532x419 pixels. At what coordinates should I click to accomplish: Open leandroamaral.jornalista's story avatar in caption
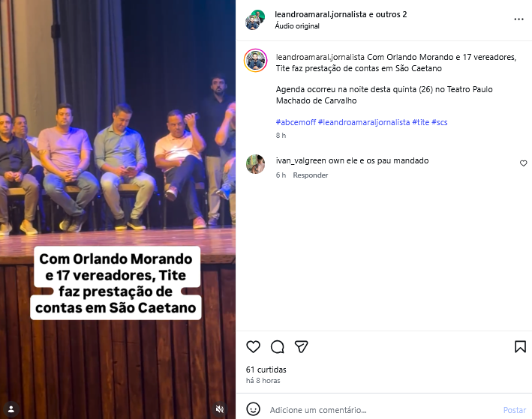point(255,61)
